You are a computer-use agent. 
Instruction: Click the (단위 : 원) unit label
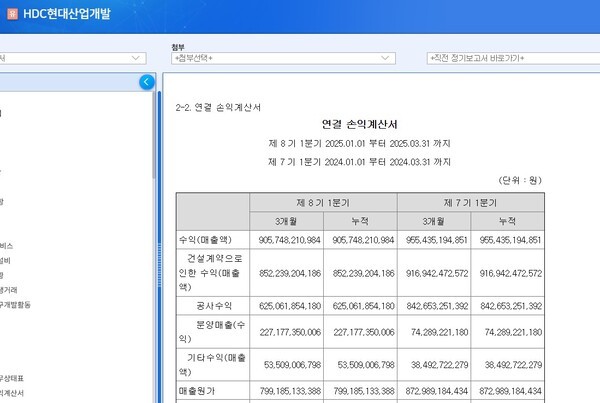tap(520, 180)
